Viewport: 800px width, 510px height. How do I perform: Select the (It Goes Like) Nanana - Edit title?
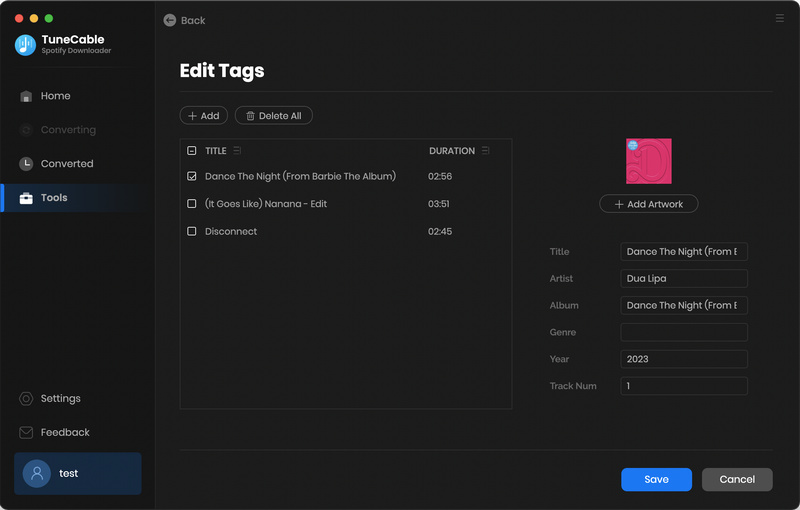[266, 204]
